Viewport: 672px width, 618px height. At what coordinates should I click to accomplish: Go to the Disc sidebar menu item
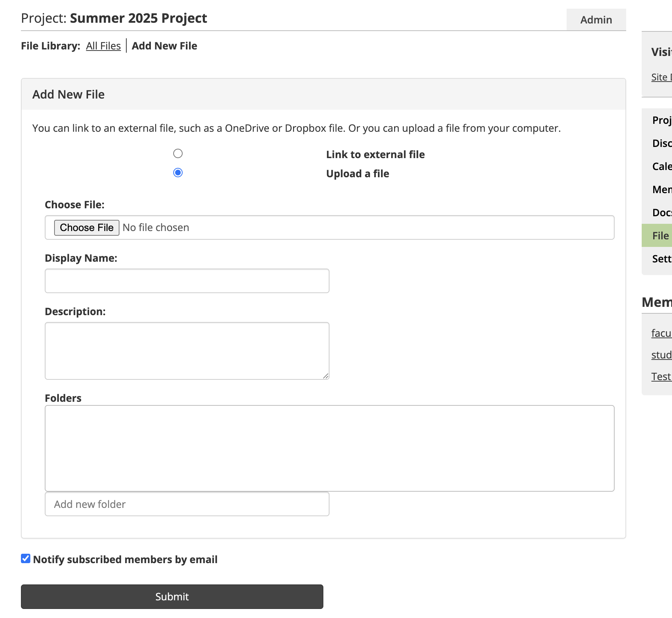[661, 143]
